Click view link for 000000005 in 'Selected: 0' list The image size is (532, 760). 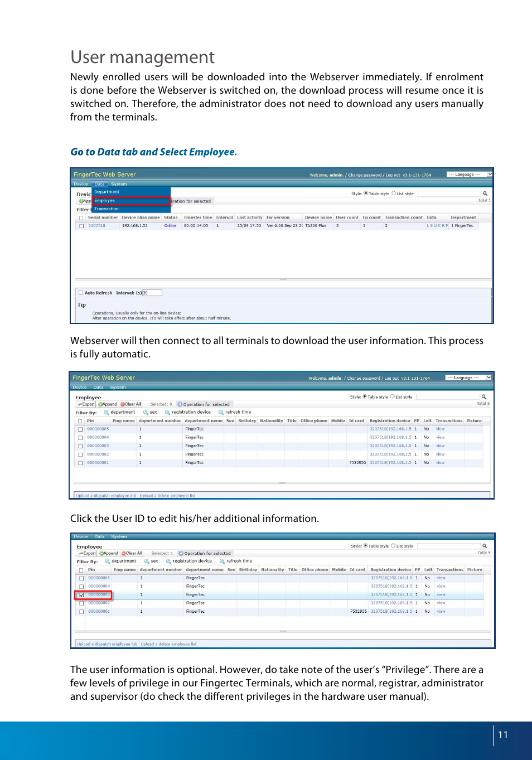(x=440, y=429)
